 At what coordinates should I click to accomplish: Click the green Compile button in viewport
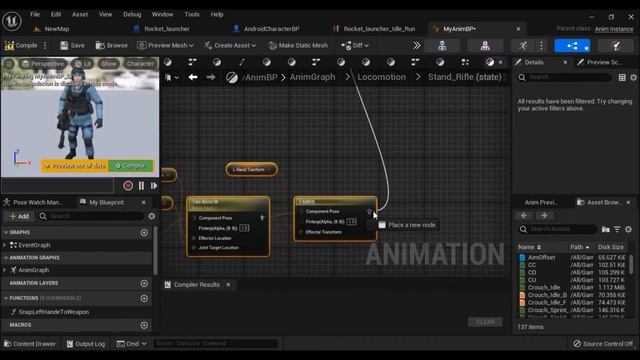point(130,166)
